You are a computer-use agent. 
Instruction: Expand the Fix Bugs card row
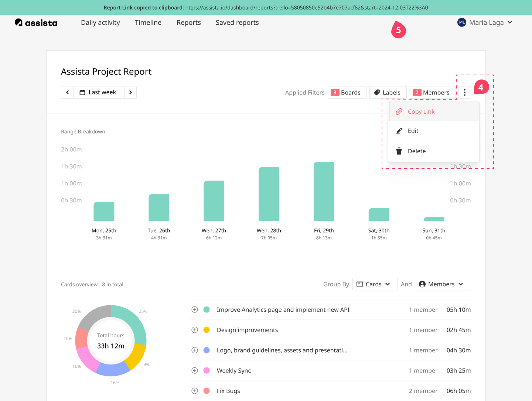(195, 391)
